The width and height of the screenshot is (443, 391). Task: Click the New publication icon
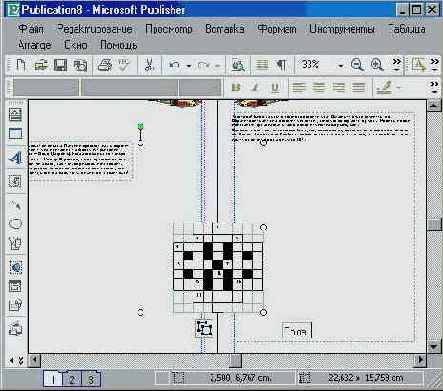pyautogui.click(x=21, y=65)
